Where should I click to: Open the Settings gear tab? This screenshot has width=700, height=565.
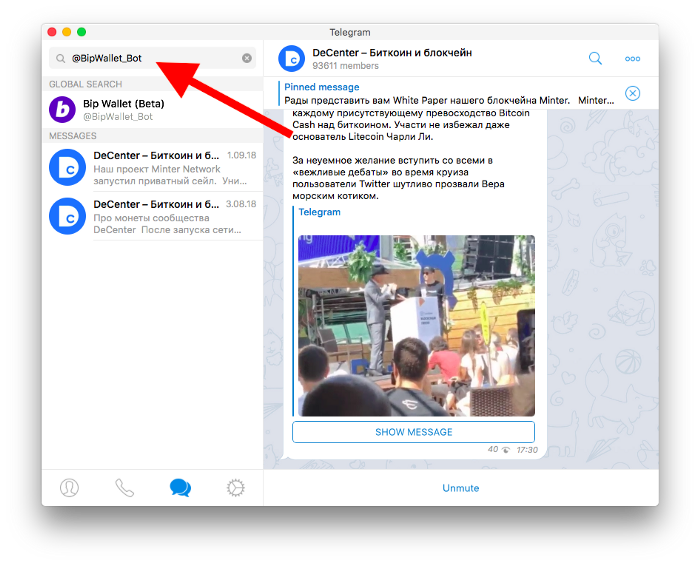click(x=235, y=488)
